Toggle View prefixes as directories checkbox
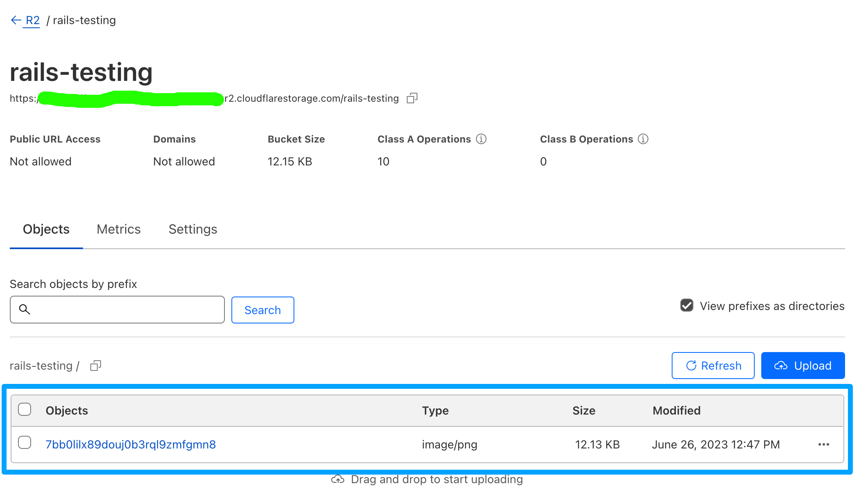Viewport: 861px width, 504px height. point(687,306)
